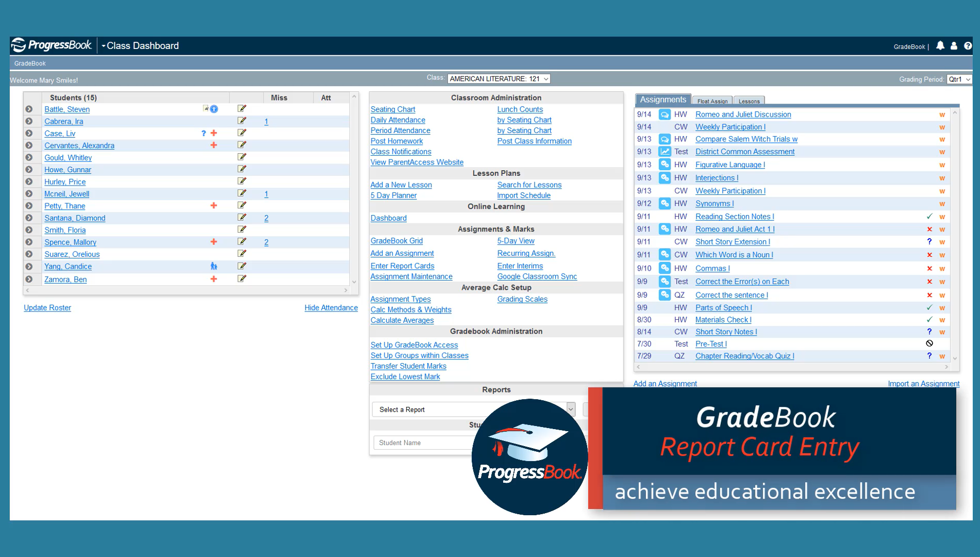Click link icon for Figurative Language I

(x=665, y=165)
